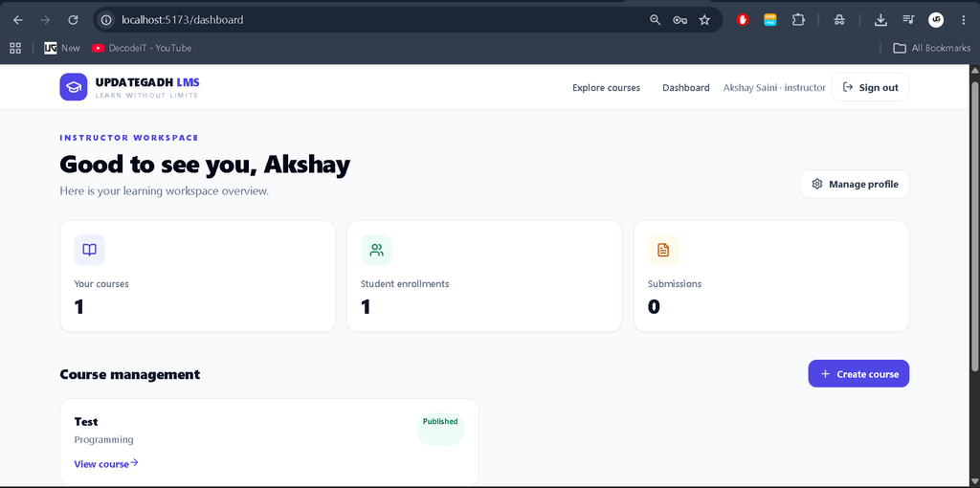Click UPDATEGADH LMS brand title
This screenshot has height=488, width=980.
[x=147, y=82]
